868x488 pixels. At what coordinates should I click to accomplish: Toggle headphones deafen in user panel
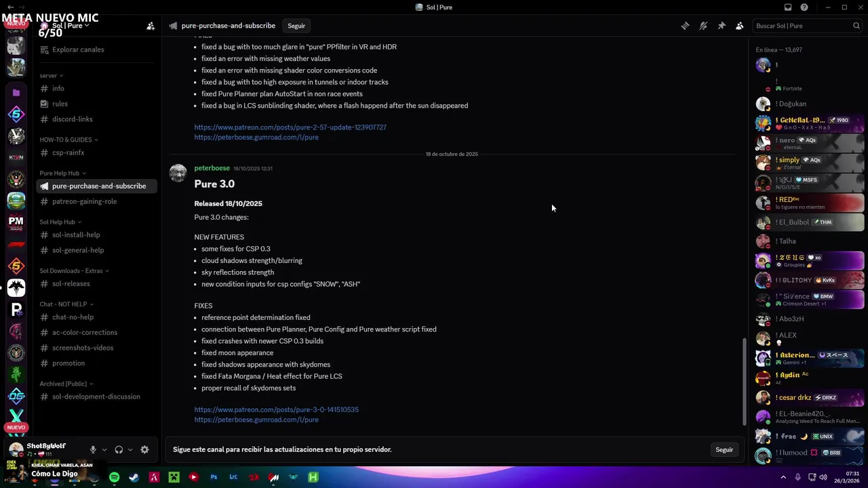119,449
